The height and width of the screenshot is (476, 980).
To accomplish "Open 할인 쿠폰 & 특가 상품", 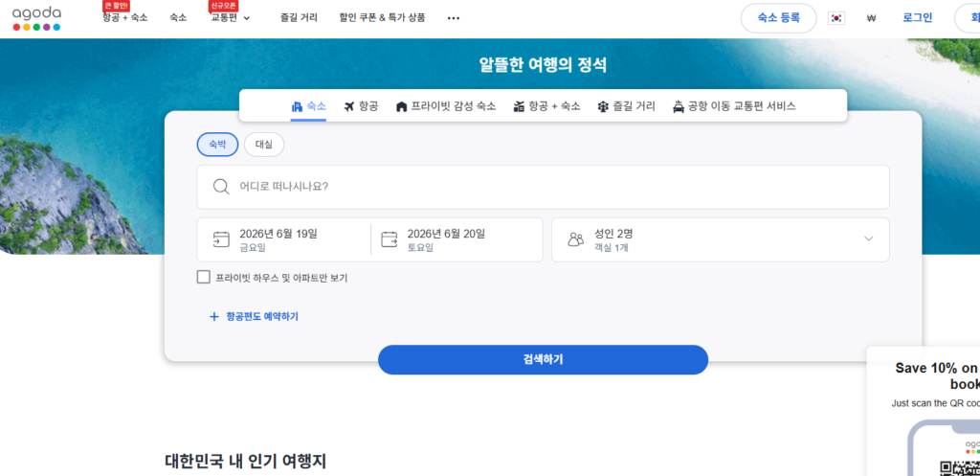I will 382,18.
